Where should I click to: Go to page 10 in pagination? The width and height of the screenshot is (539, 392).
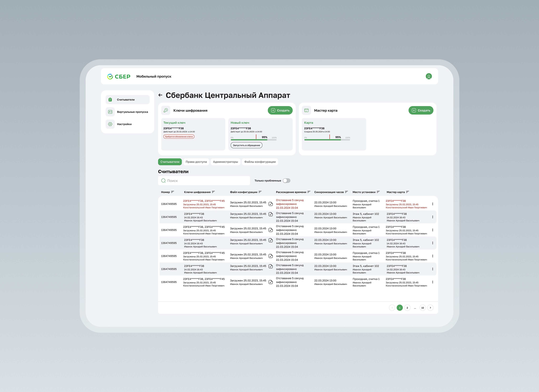tap(422, 308)
